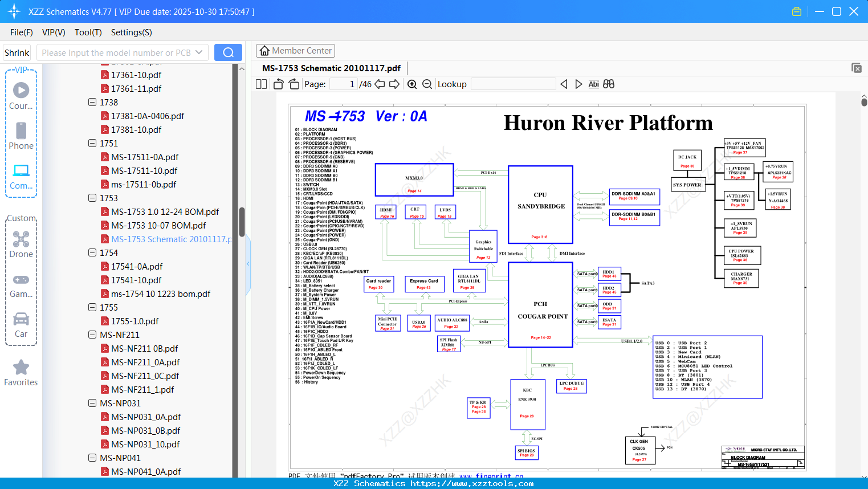Viewport: 868px width, 489px height.
Task: Rotate the page clockwise
Action: pyautogui.click(x=294, y=84)
